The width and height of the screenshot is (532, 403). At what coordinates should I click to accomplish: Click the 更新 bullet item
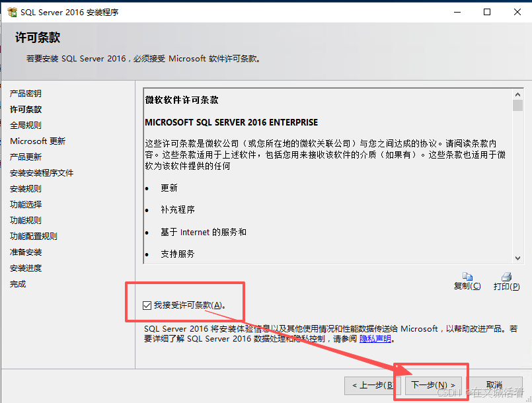point(169,188)
